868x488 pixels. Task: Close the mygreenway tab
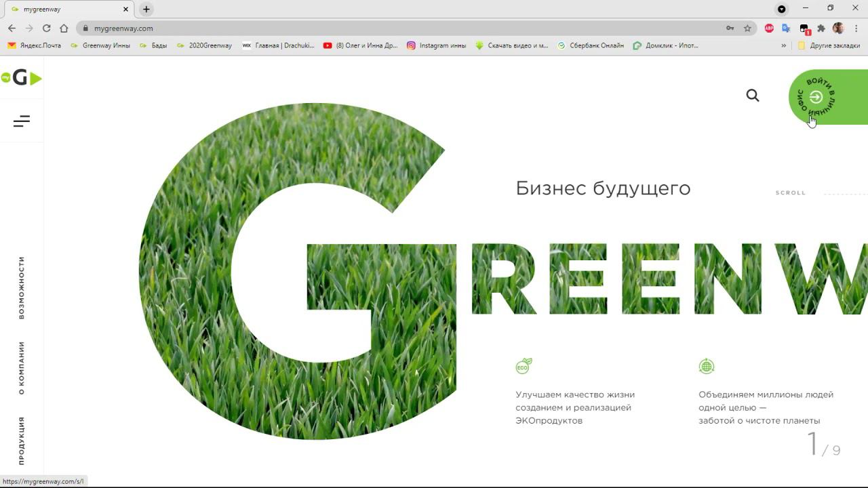click(x=125, y=9)
